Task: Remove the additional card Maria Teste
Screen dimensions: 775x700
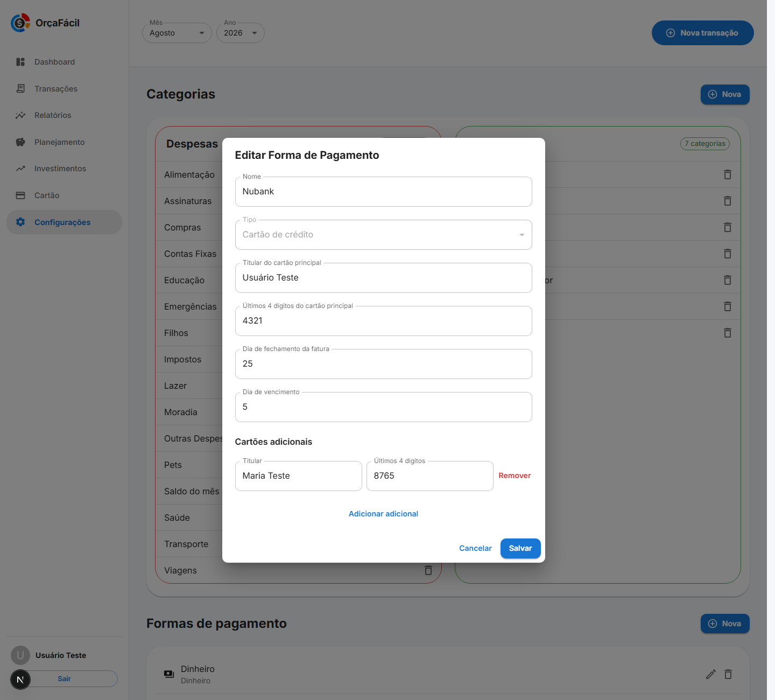Action: [x=515, y=475]
